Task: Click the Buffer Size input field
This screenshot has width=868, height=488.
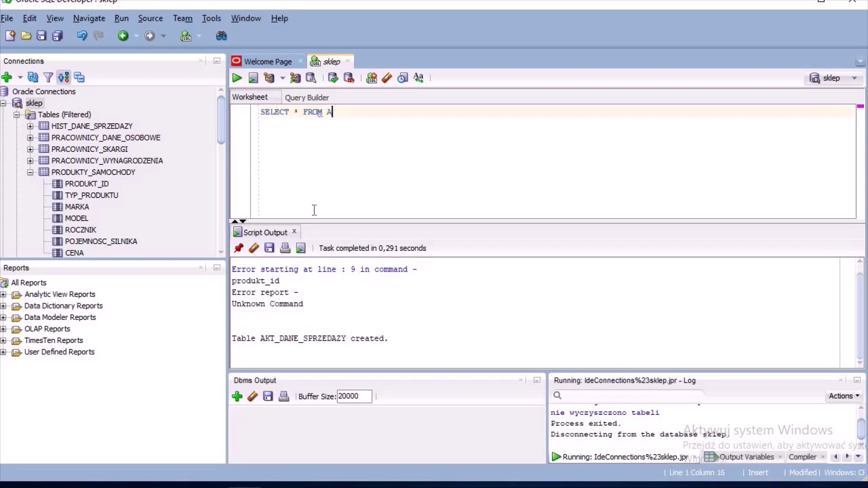Action: pyautogui.click(x=354, y=396)
